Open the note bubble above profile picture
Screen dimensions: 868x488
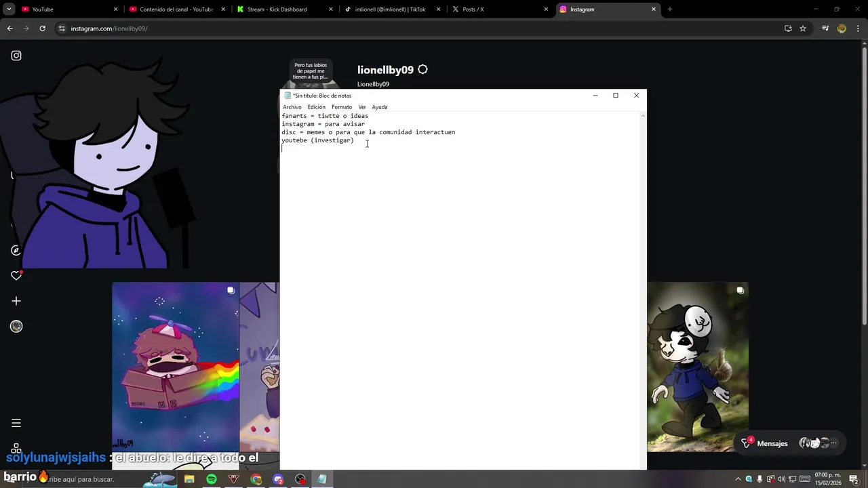(x=311, y=71)
